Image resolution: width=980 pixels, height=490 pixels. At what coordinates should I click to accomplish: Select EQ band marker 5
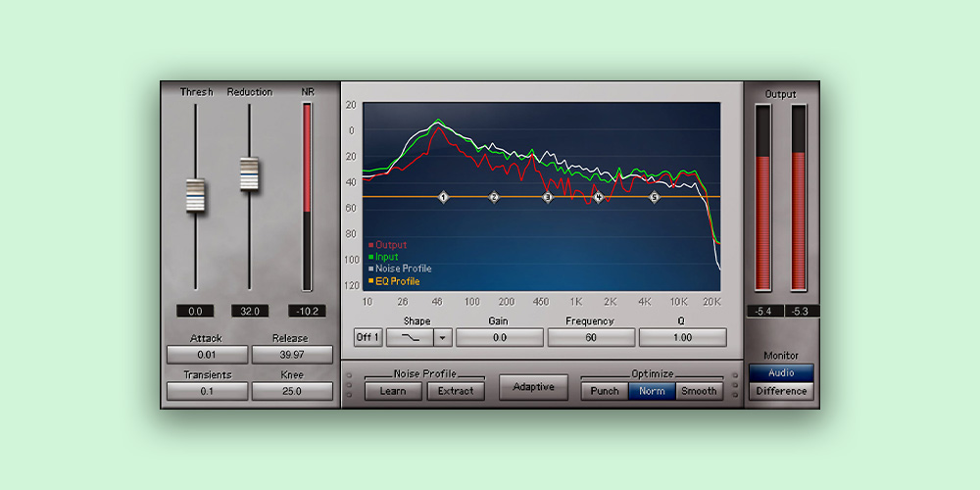pos(655,197)
